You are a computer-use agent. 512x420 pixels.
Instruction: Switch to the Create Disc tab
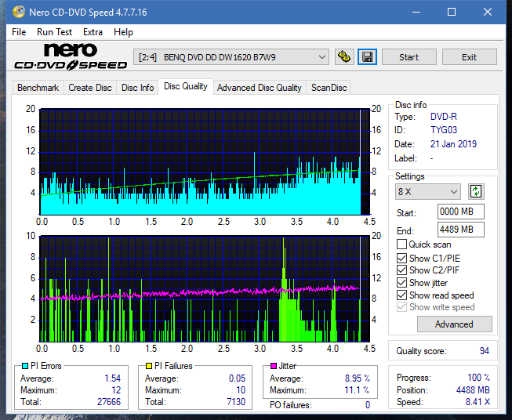[x=90, y=88]
